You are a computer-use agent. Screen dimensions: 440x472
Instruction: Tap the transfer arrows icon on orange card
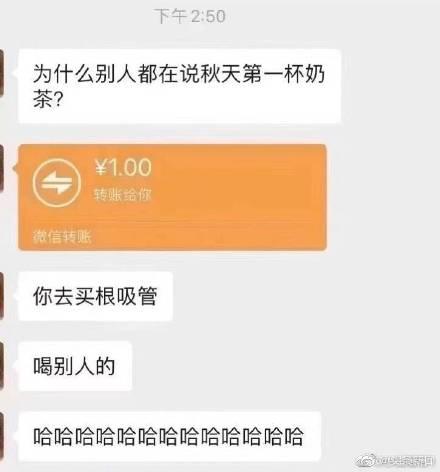tap(57, 183)
